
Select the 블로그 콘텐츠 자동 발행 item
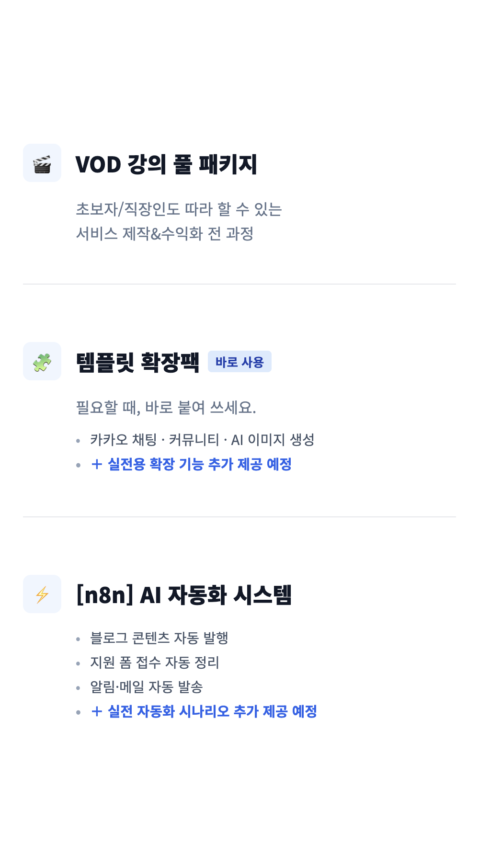(x=159, y=638)
